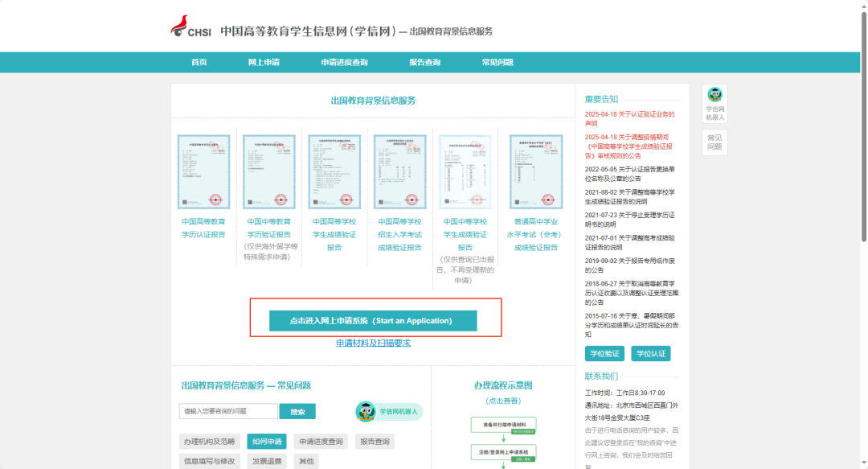
Task: Click the owl 学信网机器人 chat badge
Action: [389, 411]
